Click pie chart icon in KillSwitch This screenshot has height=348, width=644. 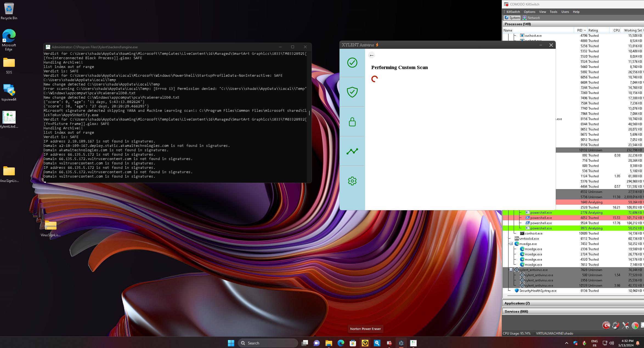[x=635, y=325]
